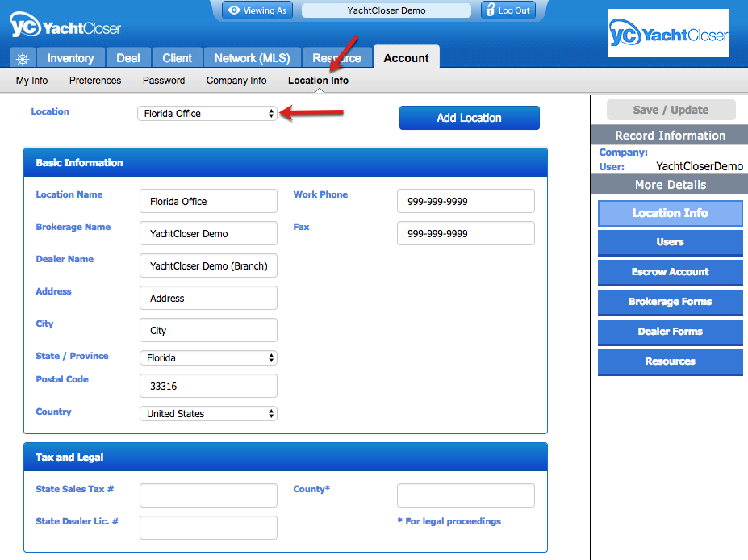Click the Fax input field
The image size is (748, 560).
click(466, 233)
